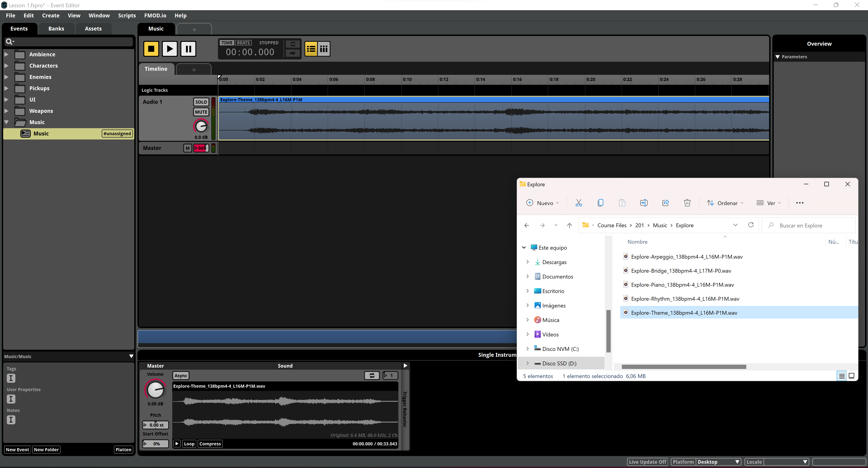
Task: Switch to the Banks tab
Action: (56, 29)
